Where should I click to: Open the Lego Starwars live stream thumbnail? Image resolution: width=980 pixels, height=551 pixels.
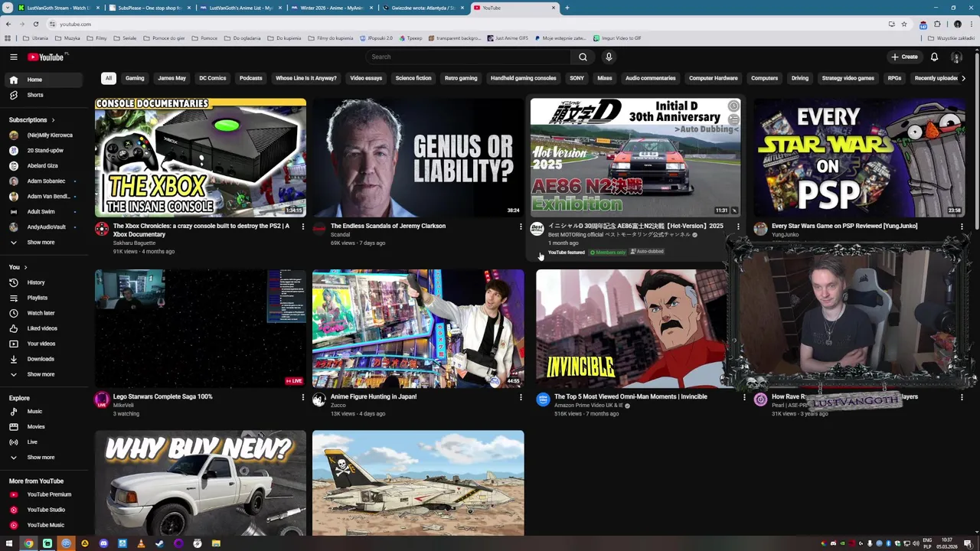pos(201,328)
